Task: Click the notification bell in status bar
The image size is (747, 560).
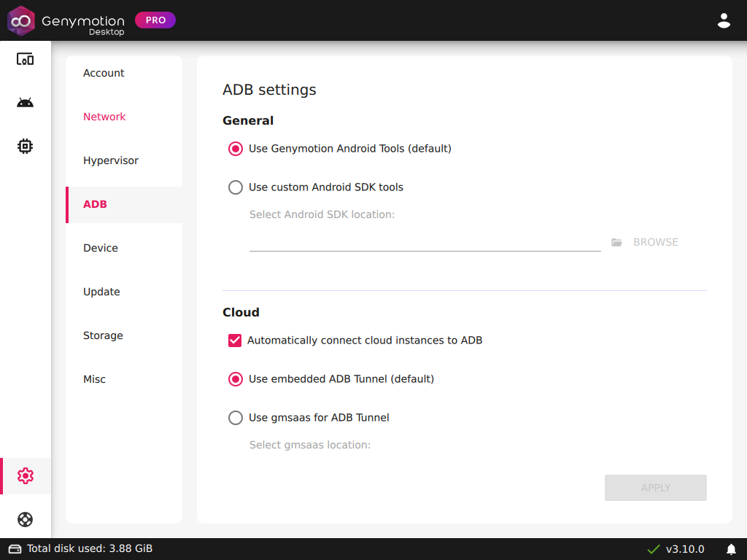Action: pos(731,550)
